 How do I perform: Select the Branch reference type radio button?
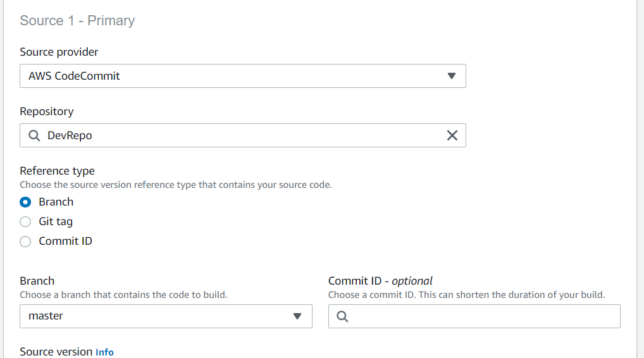(x=25, y=202)
